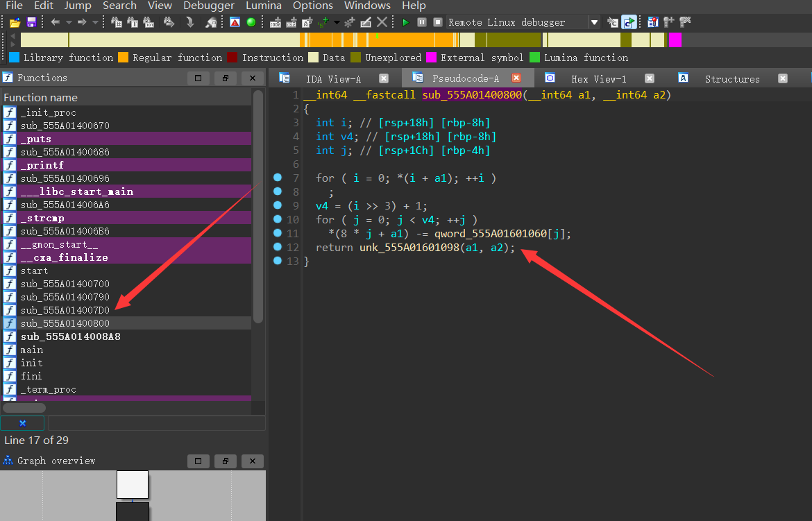Click the breakpoint list icon
This screenshot has width=812, height=521.
(653, 22)
